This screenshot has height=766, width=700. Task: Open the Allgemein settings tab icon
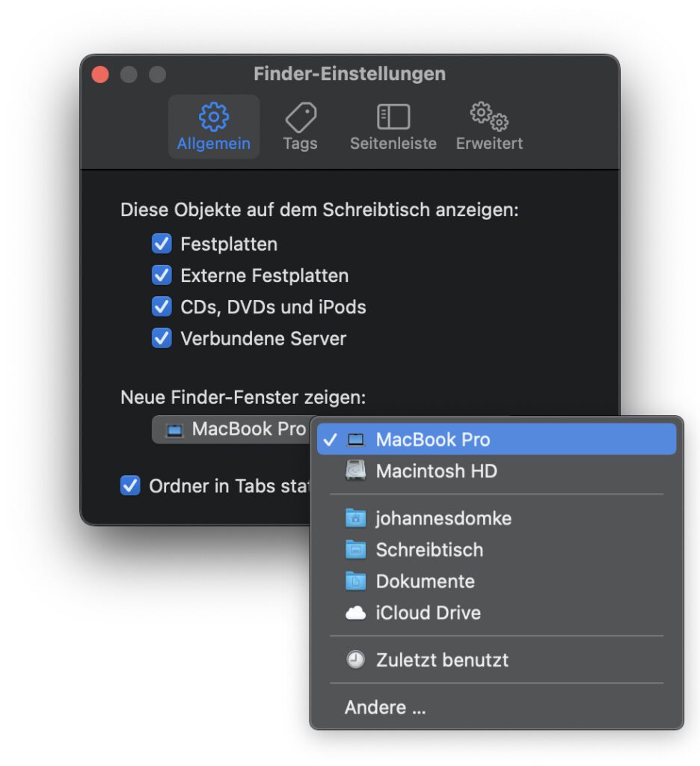coord(213,117)
